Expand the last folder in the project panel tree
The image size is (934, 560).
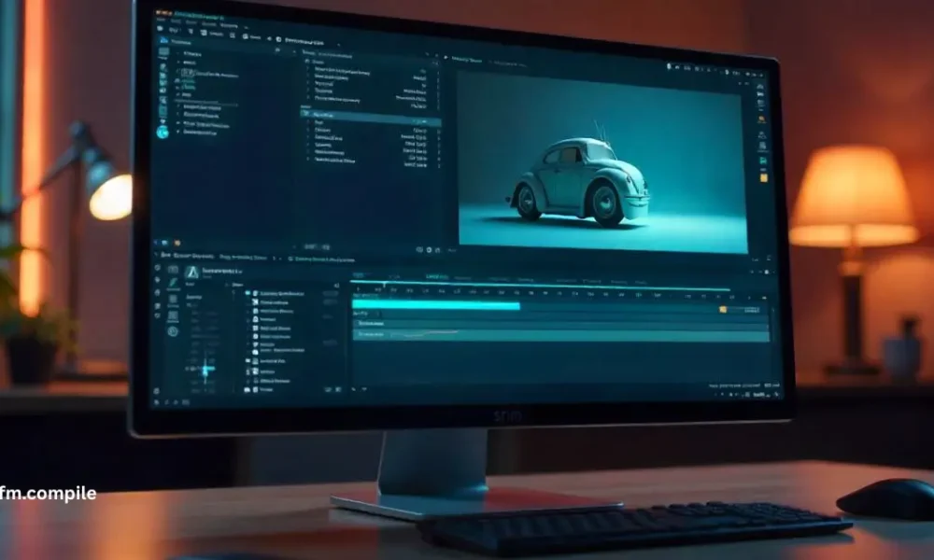[x=177, y=133]
